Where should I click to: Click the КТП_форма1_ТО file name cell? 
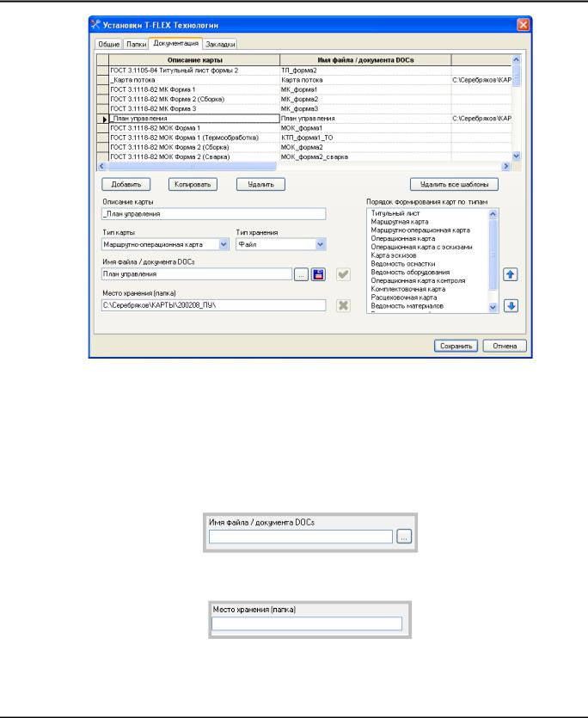click(365, 138)
